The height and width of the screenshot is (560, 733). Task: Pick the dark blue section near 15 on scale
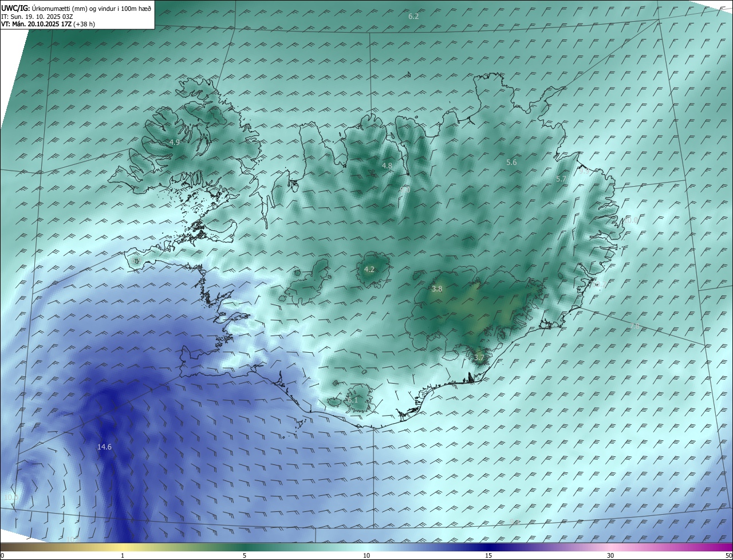488,547
